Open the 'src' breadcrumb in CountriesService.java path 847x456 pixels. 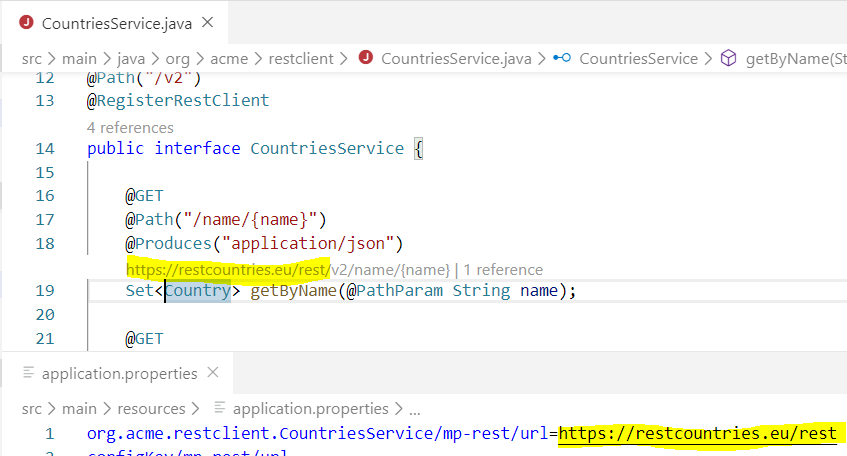[31, 58]
